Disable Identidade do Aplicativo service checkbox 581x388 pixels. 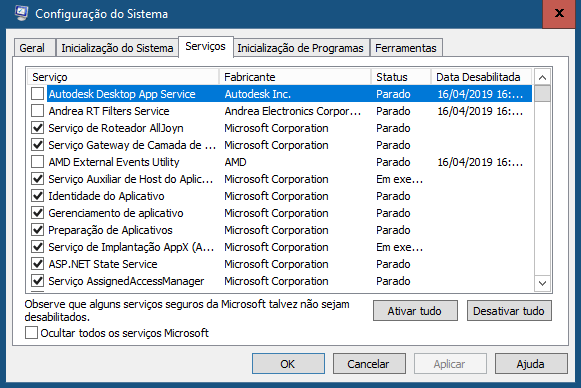tap(37, 196)
